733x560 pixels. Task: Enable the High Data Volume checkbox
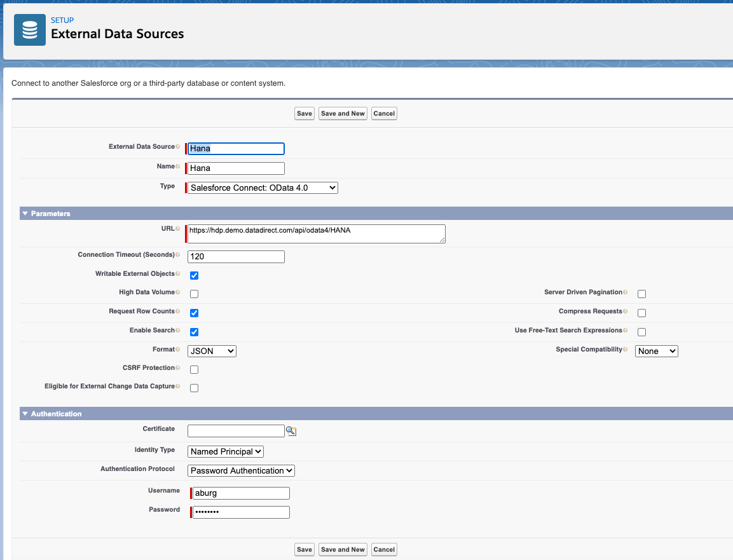click(195, 294)
